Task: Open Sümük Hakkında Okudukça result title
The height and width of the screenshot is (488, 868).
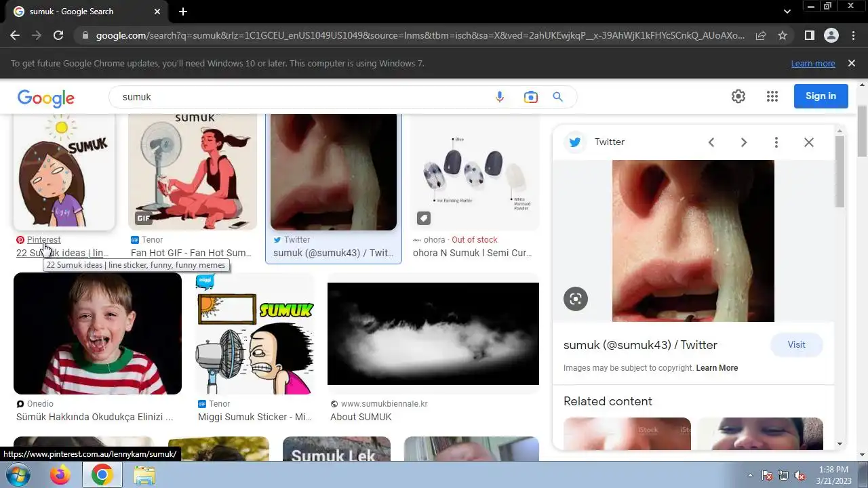Action: point(95,417)
